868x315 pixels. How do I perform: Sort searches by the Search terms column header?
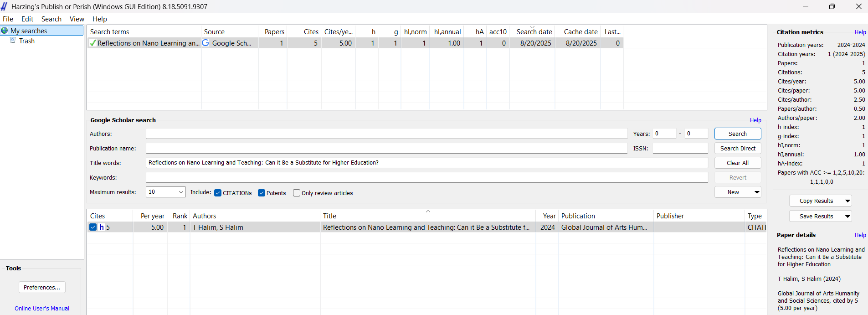[x=144, y=32]
